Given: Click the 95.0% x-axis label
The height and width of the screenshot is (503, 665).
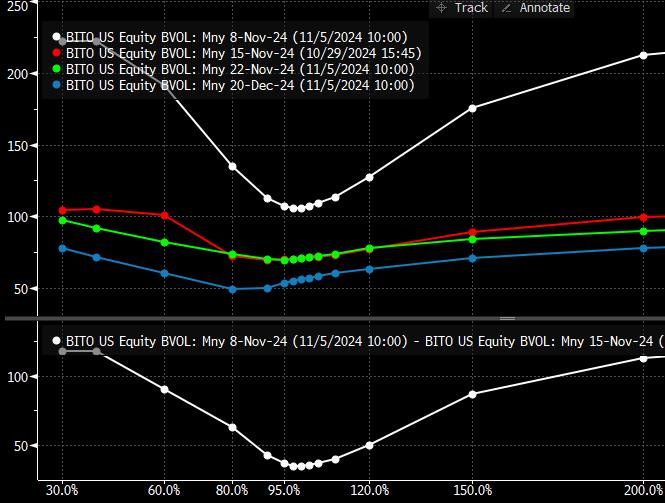Looking at the screenshot, I should pos(284,491).
